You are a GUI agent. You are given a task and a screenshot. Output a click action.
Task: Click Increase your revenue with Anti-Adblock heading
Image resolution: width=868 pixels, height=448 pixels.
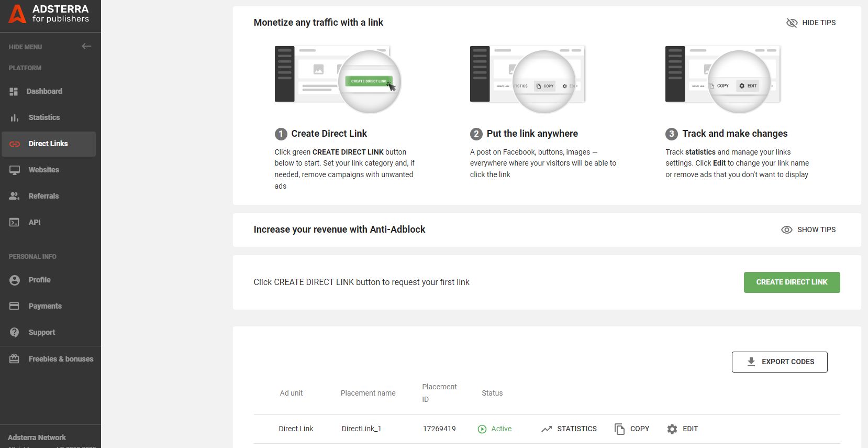pos(339,230)
